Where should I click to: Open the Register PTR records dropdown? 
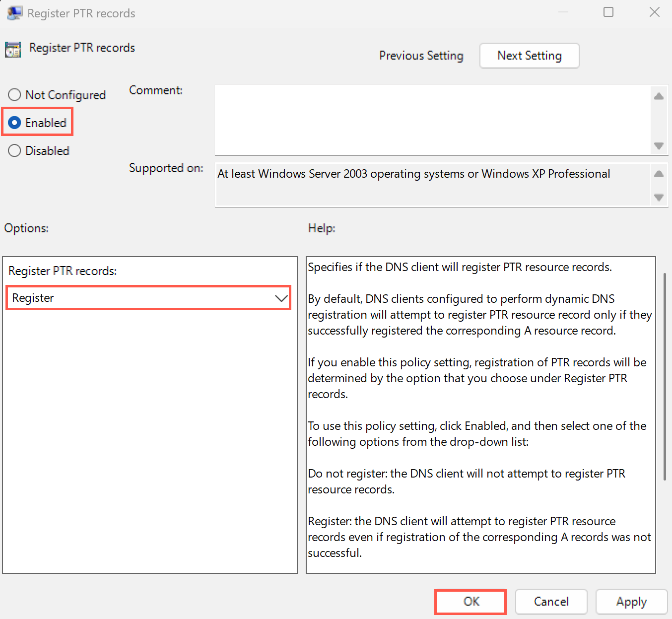pos(148,298)
